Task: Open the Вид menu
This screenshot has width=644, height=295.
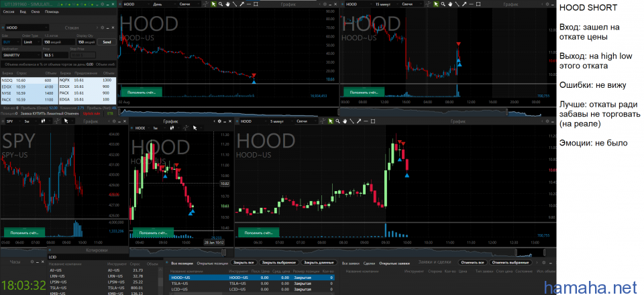Action: (x=24, y=12)
